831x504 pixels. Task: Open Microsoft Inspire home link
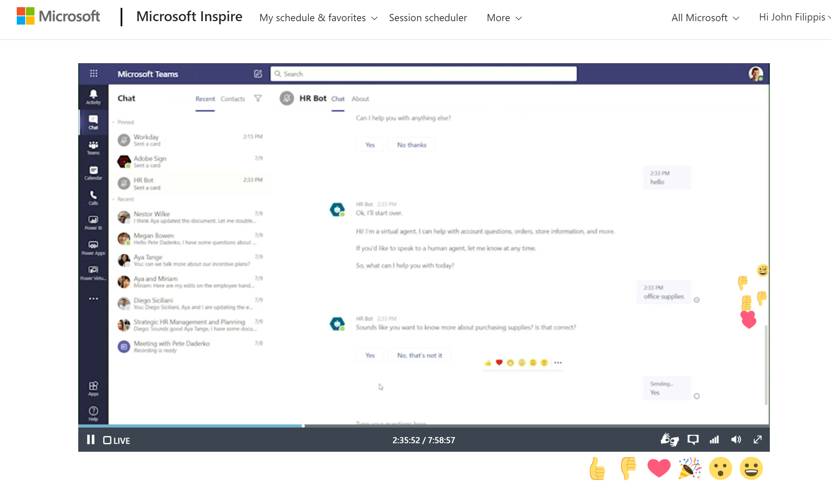pos(189,16)
